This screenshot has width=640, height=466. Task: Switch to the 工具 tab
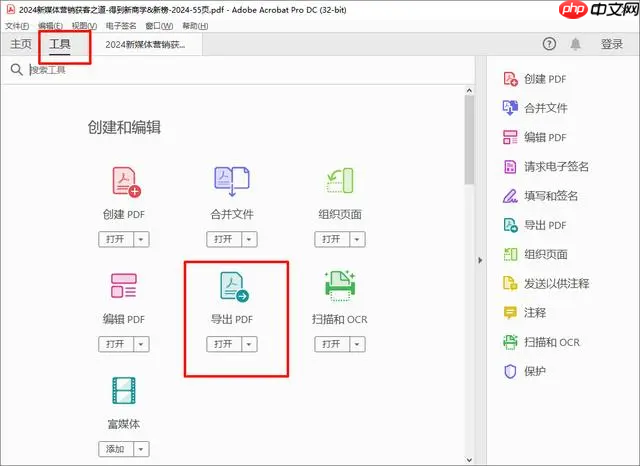point(60,44)
